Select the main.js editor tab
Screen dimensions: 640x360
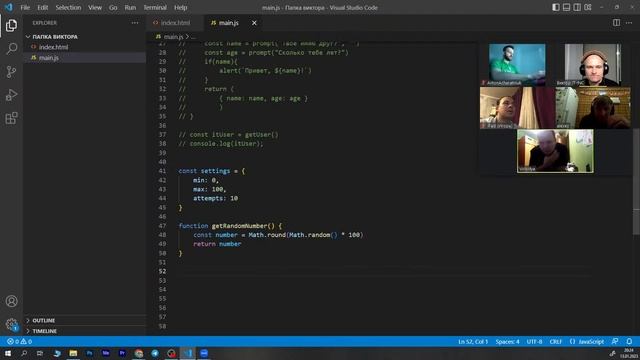229,23
